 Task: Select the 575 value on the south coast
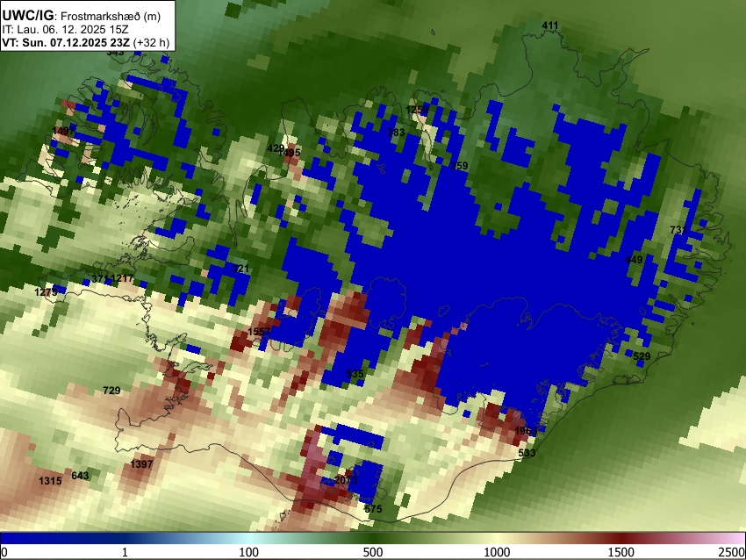tap(373, 509)
